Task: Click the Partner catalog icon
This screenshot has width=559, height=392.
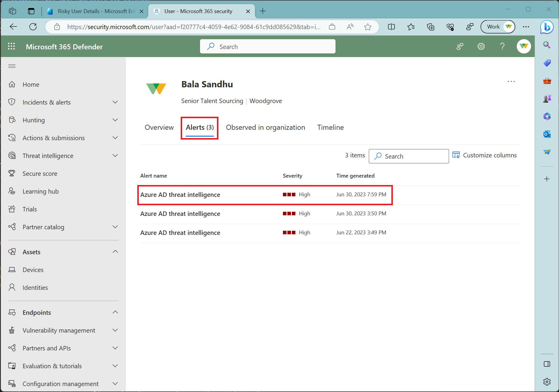Action: pyautogui.click(x=12, y=227)
